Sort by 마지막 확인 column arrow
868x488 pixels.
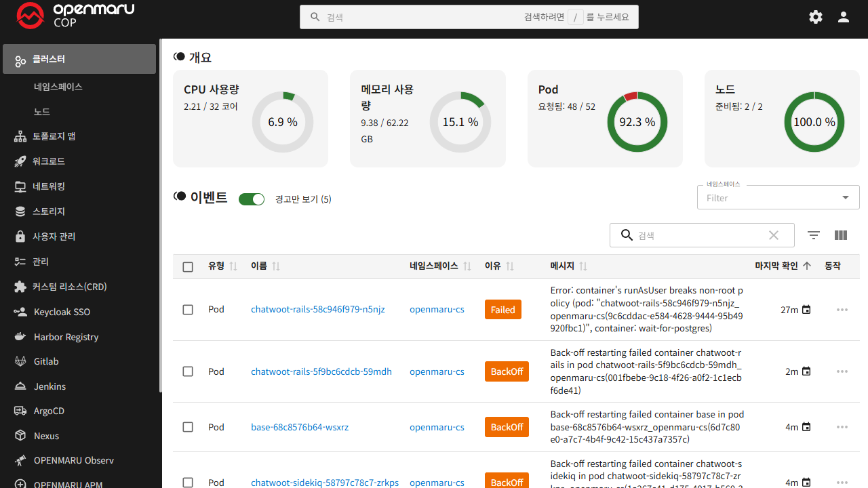pyautogui.click(x=807, y=266)
